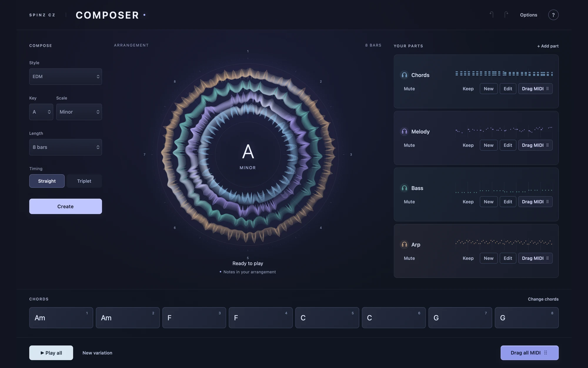588x368 pixels.
Task: Click the Drag all MIDI button
Action: (x=529, y=353)
